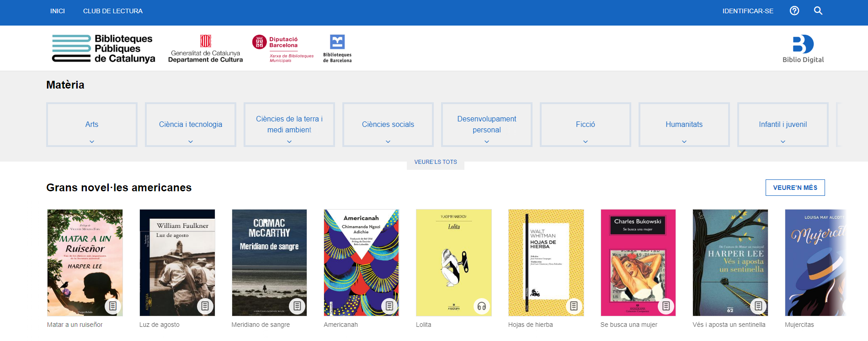Click VEURE'LS TOTS to see all subjects
The image size is (868, 341).
(x=436, y=162)
